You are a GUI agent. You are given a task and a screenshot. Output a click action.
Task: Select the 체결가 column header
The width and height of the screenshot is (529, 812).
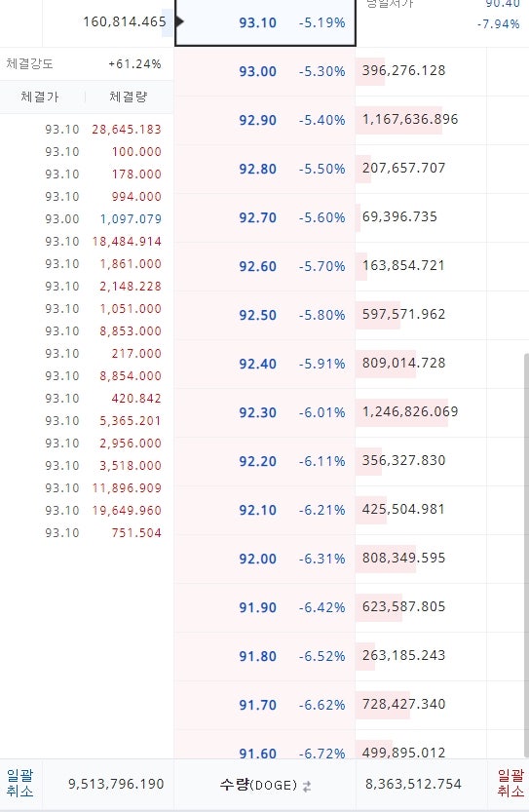click(40, 97)
